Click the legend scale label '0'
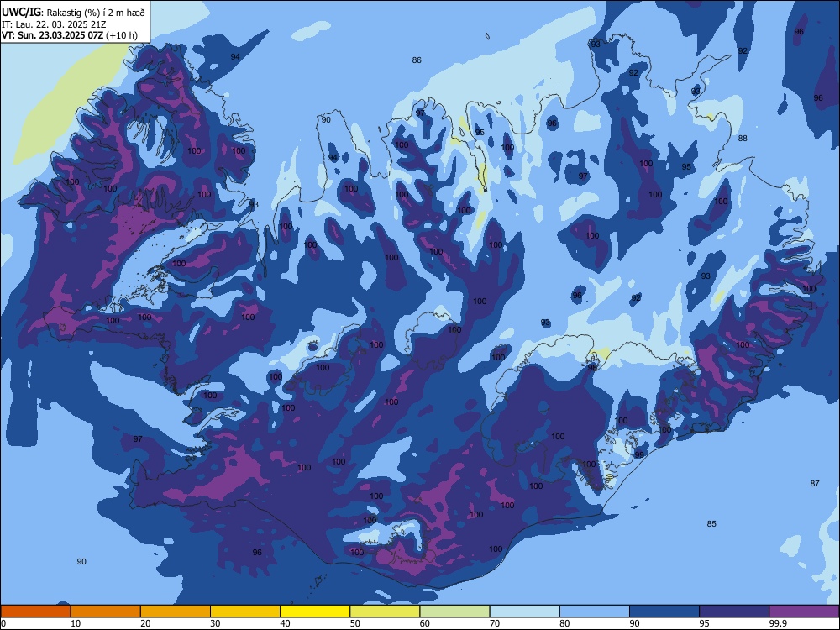The height and width of the screenshot is (630, 840). [x=3, y=623]
